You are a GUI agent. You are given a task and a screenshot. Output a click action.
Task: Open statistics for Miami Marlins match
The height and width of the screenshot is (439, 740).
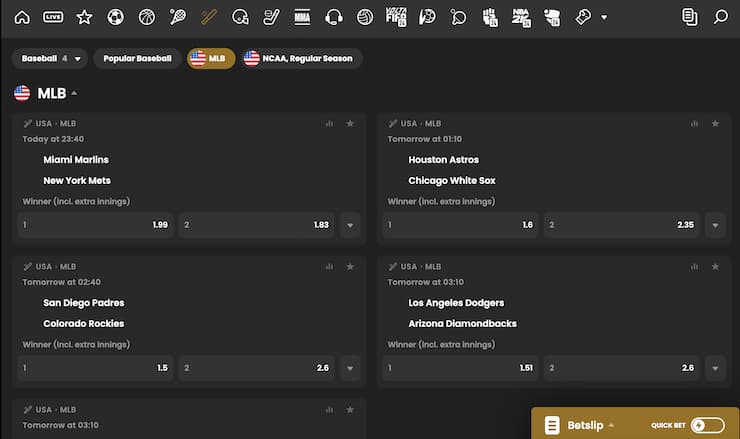[x=329, y=124]
